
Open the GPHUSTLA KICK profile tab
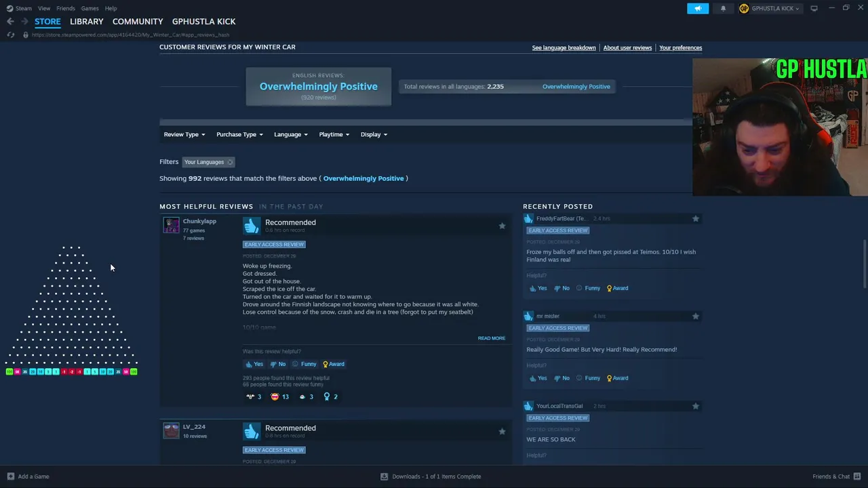[x=204, y=22]
